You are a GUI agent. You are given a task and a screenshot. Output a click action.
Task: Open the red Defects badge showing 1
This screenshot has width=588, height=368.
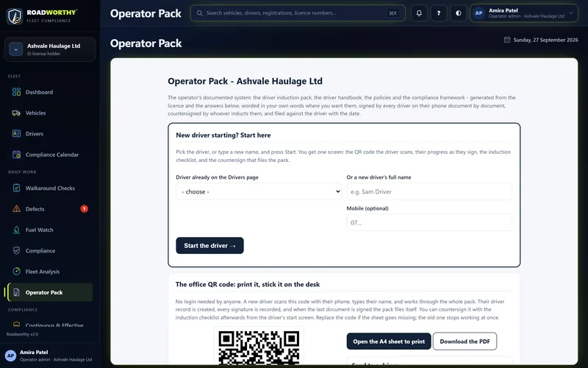(x=85, y=209)
